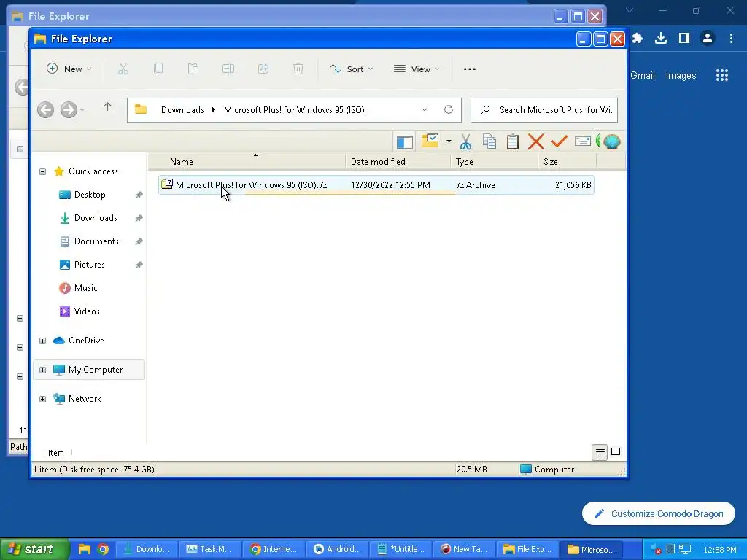Select Microsoft Plus! for Windows 95 (ISO).7z file
The height and width of the screenshot is (560, 747).
[x=376, y=184]
